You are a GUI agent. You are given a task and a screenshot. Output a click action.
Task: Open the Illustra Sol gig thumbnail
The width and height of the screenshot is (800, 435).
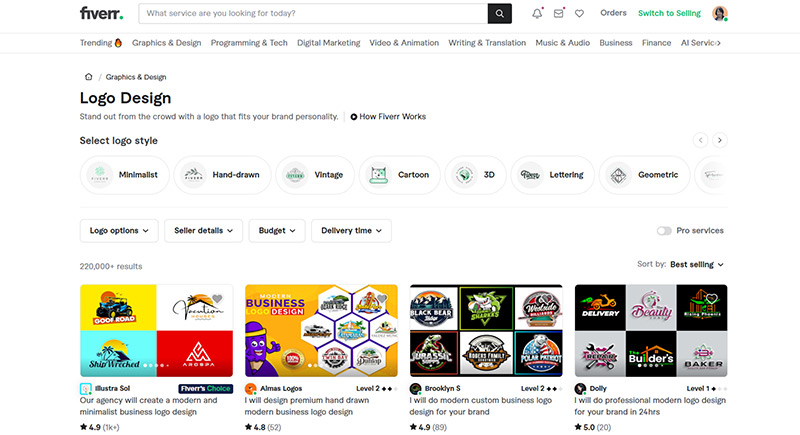[x=157, y=331]
